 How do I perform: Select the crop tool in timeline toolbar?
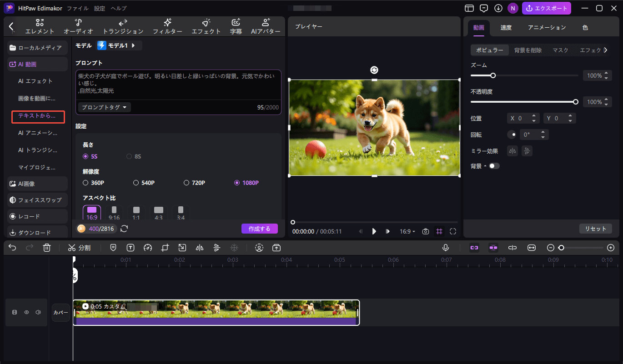click(165, 248)
